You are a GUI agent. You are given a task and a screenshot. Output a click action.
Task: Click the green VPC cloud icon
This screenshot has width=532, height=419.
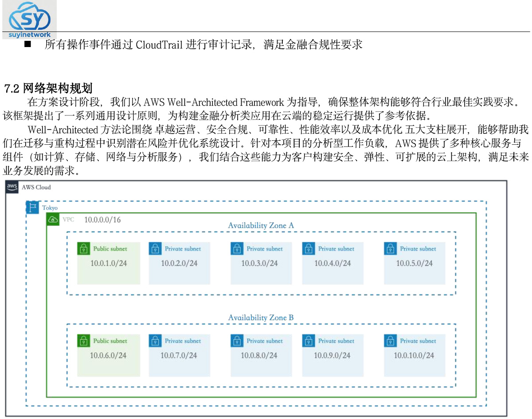[x=53, y=219]
